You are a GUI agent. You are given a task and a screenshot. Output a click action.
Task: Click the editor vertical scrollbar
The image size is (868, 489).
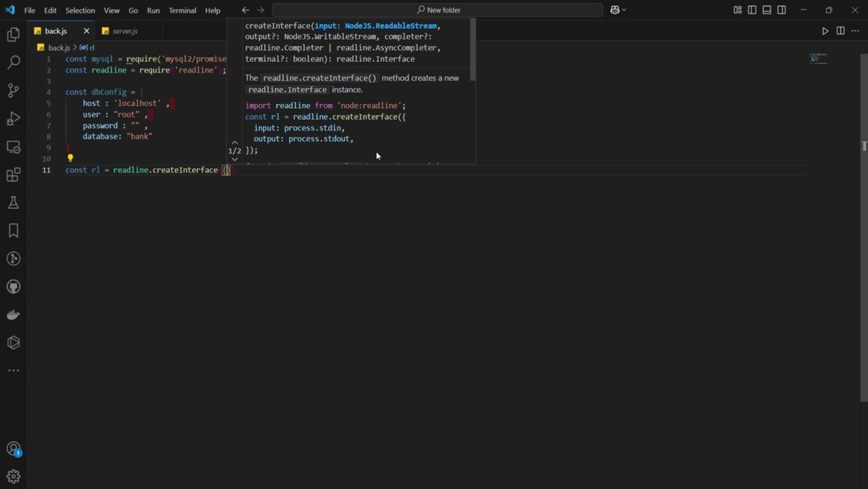(x=863, y=227)
